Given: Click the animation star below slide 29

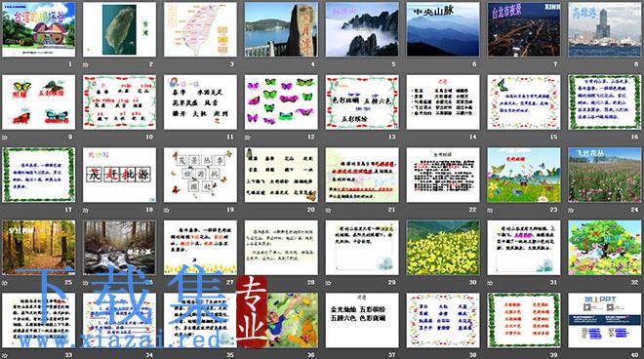Looking at the screenshot, I should 328,283.
